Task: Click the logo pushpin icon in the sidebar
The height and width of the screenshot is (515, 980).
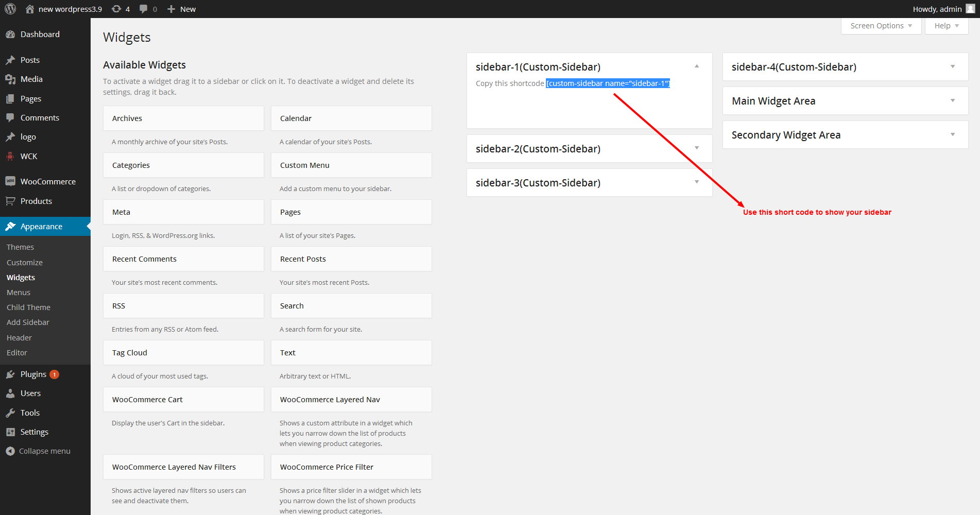Action: [x=10, y=137]
